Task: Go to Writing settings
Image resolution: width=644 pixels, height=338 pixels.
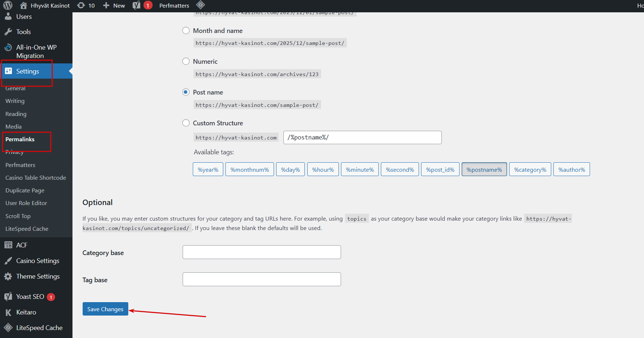Action: (15, 101)
